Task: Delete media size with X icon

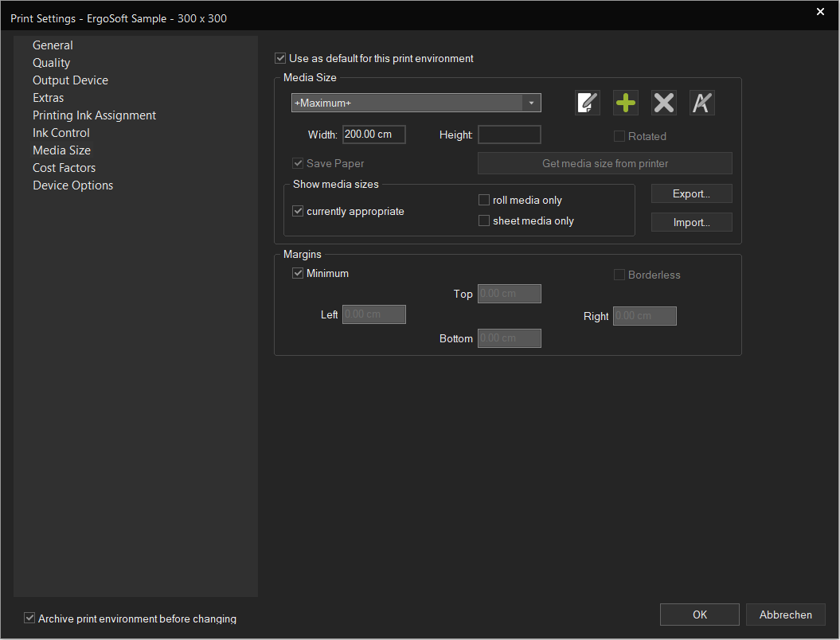Action: (x=664, y=103)
